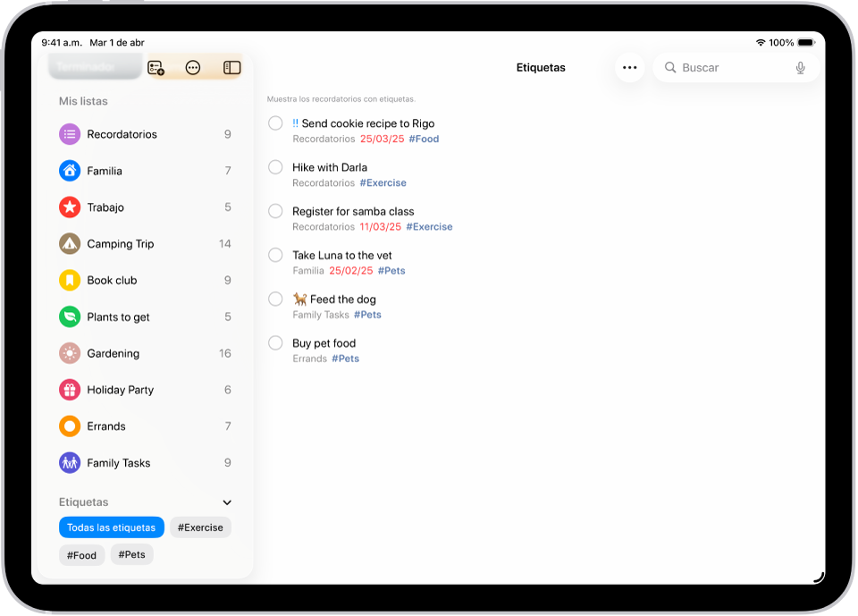Click the Gardening flower icon

click(x=70, y=353)
